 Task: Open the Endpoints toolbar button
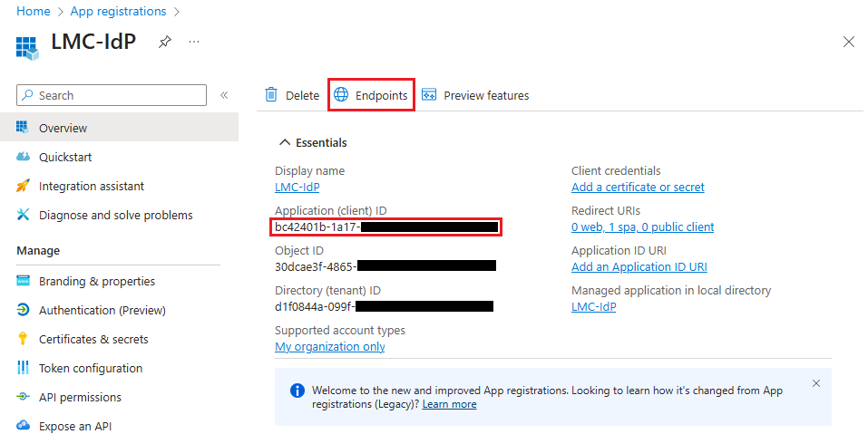point(371,95)
